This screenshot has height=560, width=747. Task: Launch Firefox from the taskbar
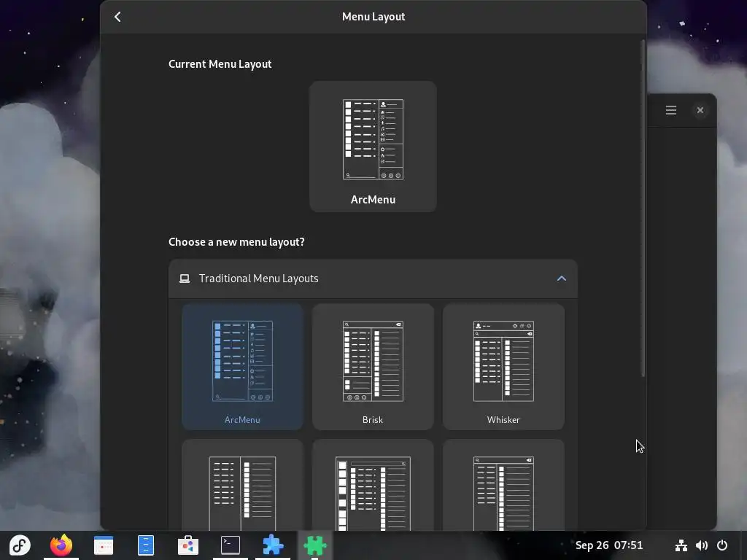[61, 545]
